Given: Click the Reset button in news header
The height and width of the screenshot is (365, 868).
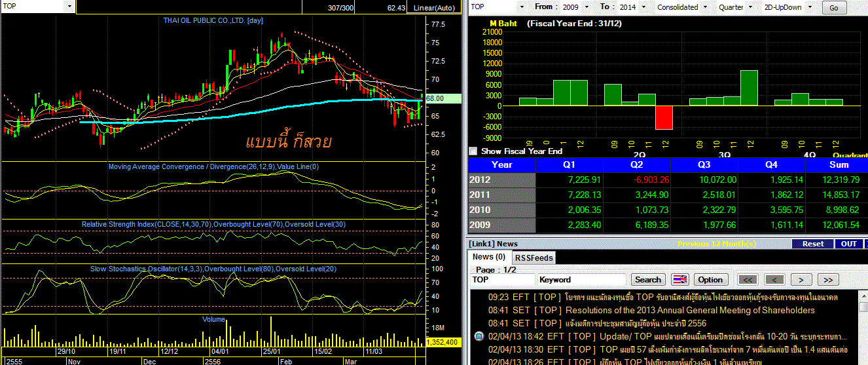Looking at the screenshot, I should click(813, 244).
